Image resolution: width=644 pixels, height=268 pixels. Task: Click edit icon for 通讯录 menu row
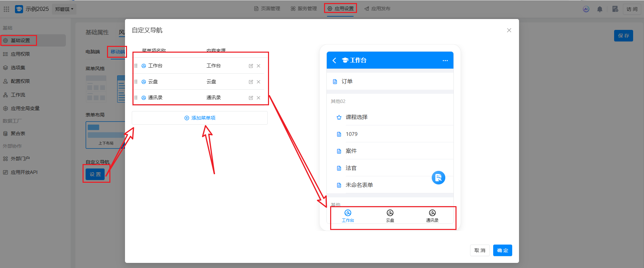pyautogui.click(x=251, y=98)
